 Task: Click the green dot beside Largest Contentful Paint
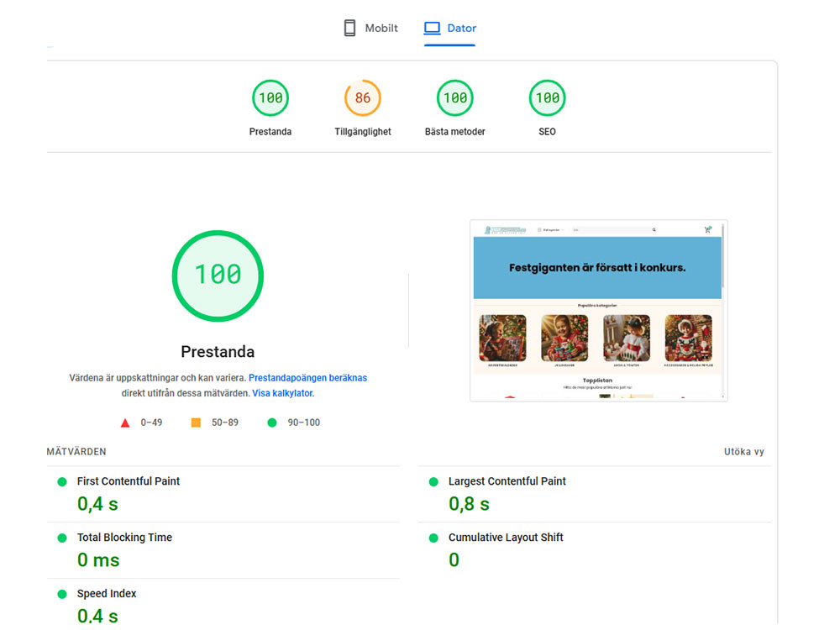coord(433,481)
